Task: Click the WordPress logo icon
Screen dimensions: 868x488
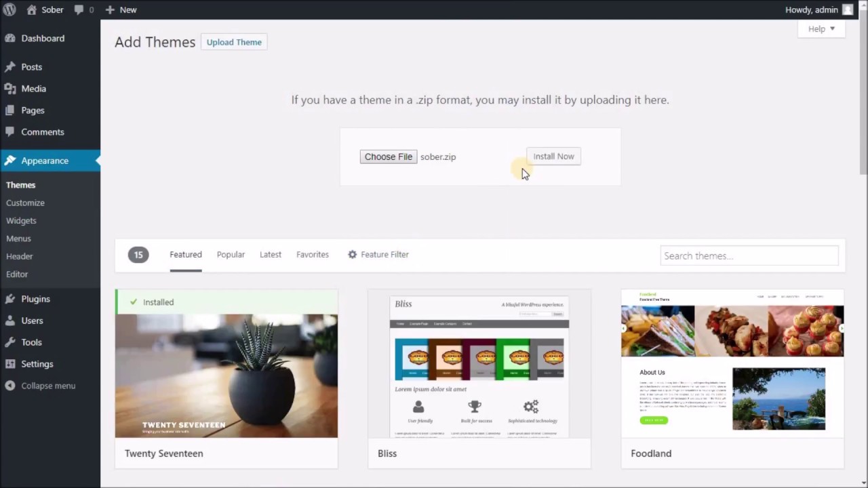Action: (9, 9)
